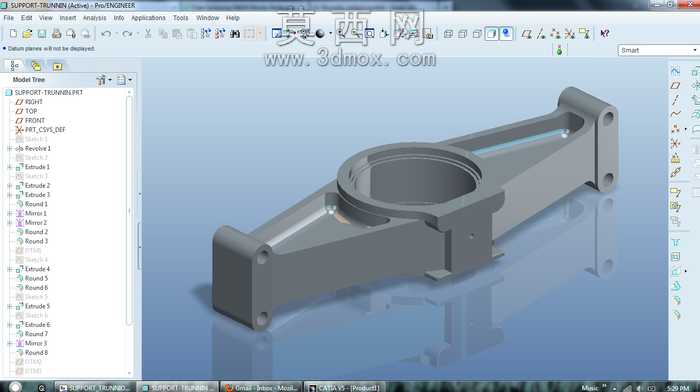
Task: Save the model with Save icon
Action: (x=42, y=33)
